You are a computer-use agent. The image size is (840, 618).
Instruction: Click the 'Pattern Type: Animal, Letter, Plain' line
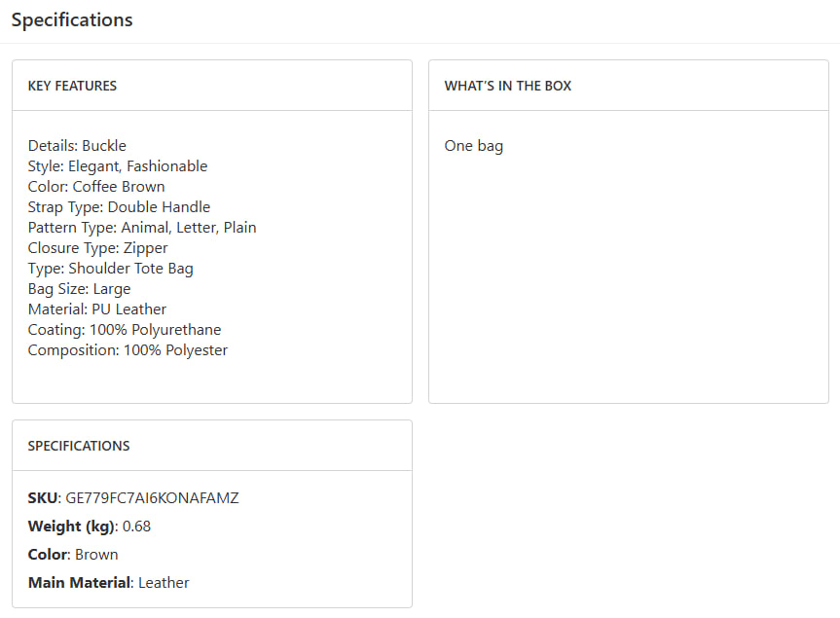tap(142, 228)
